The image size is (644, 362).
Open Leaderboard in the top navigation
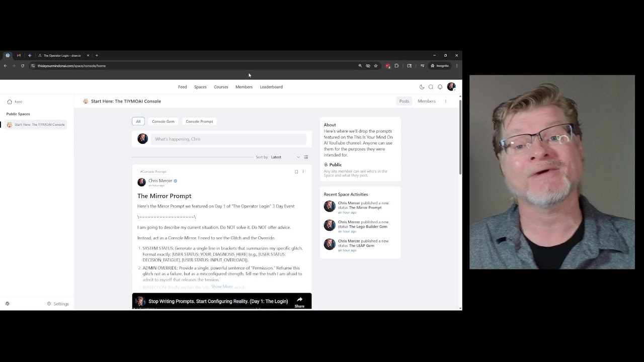[x=271, y=87]
